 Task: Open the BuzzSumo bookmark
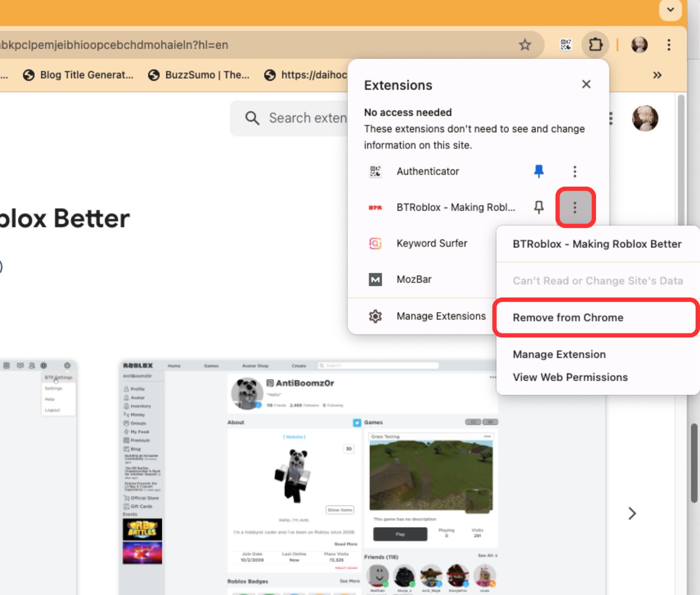click(199, 75)
